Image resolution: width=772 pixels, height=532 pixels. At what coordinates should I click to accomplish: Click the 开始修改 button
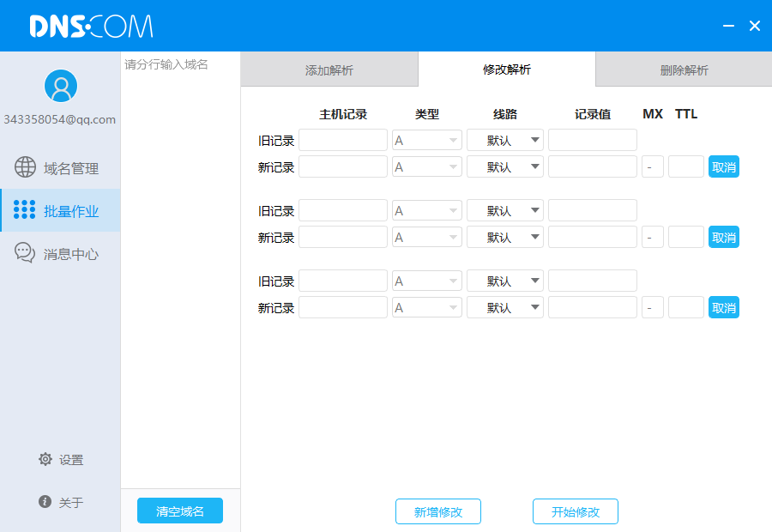click(576, 511)
